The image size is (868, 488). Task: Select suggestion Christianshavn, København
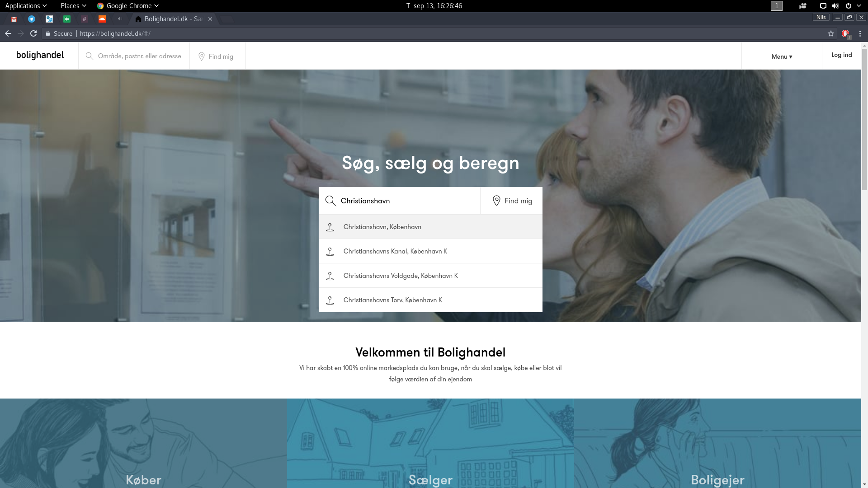pos(430,227)
